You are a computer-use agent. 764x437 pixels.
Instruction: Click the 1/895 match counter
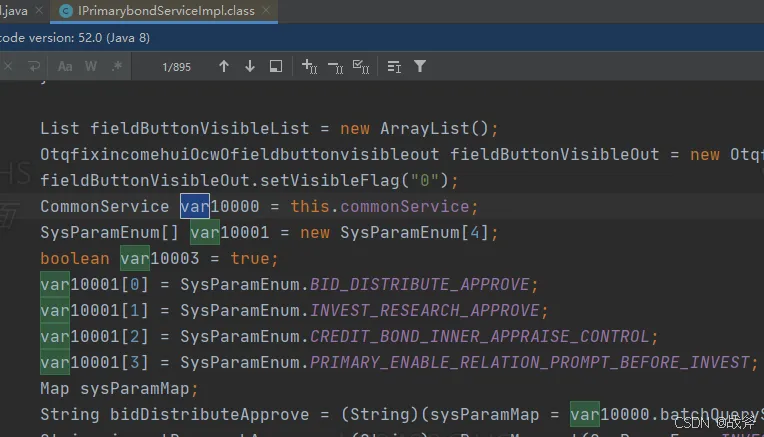(176, 67)
